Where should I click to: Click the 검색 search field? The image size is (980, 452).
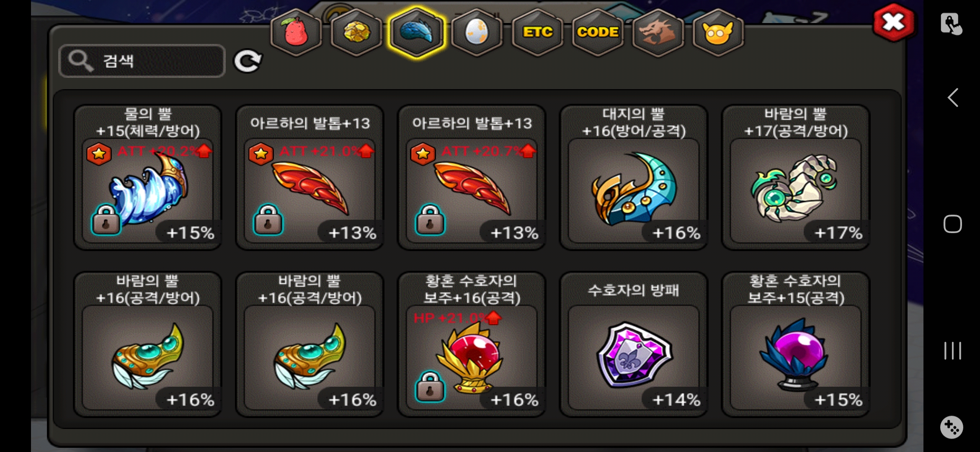click(x=142, y=61)
